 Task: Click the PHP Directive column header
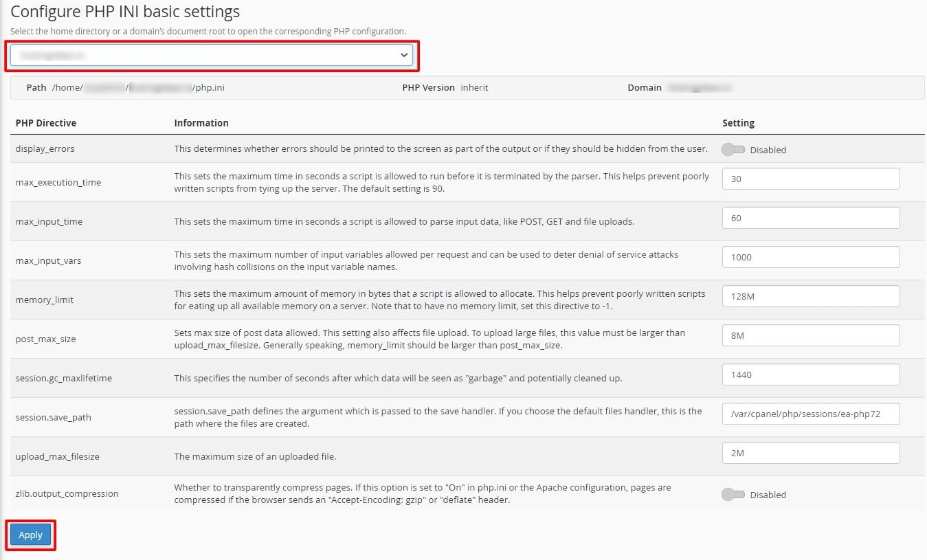46,123
